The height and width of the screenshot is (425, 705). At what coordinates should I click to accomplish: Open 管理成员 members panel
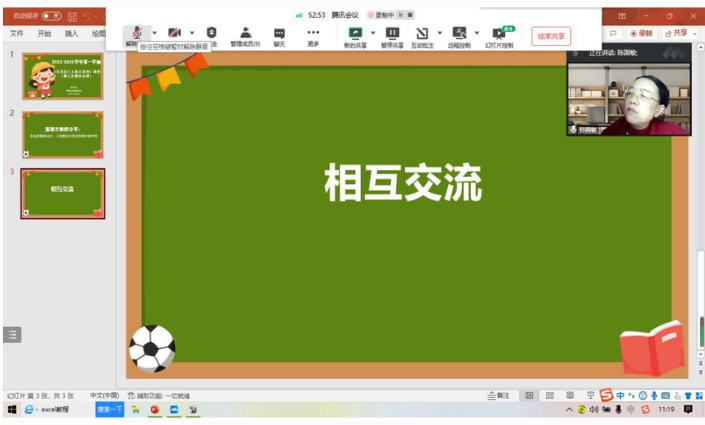[245, 34]
